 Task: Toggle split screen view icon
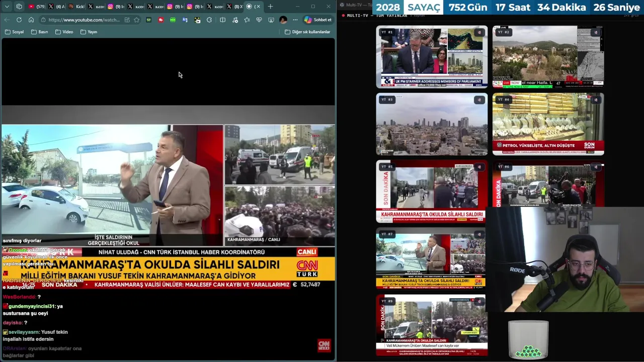click(222, 20)
